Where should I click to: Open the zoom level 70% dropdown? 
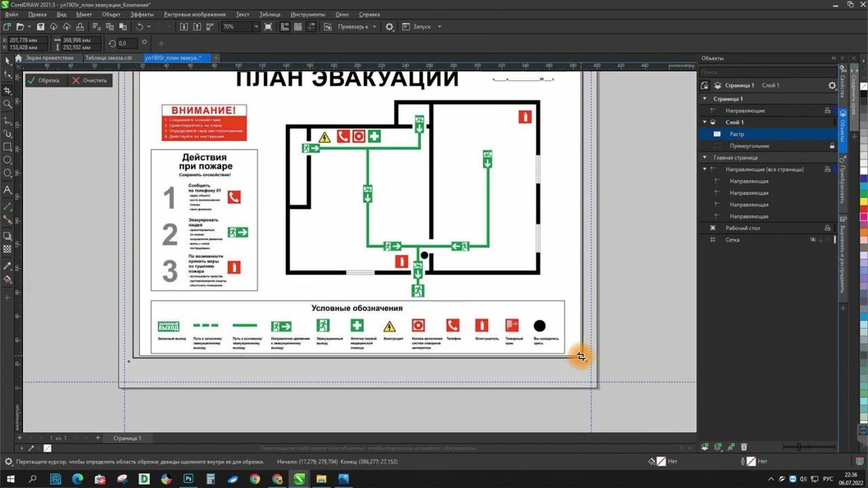[x=256, y=26]
